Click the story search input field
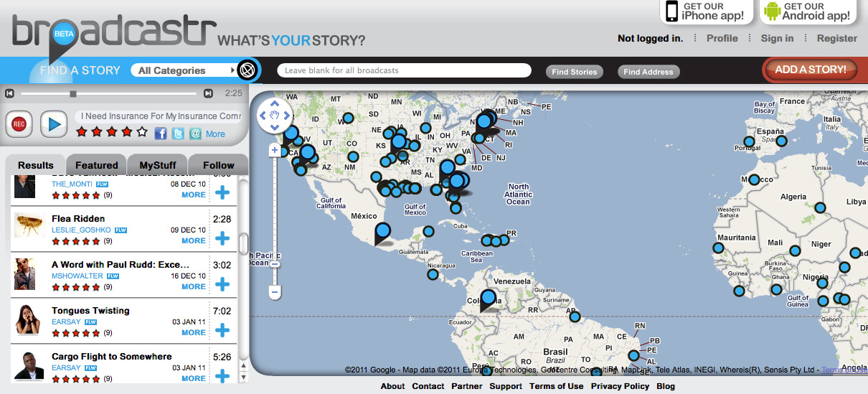868x394 pixels. pyautogui.click(x=403, y=70)
